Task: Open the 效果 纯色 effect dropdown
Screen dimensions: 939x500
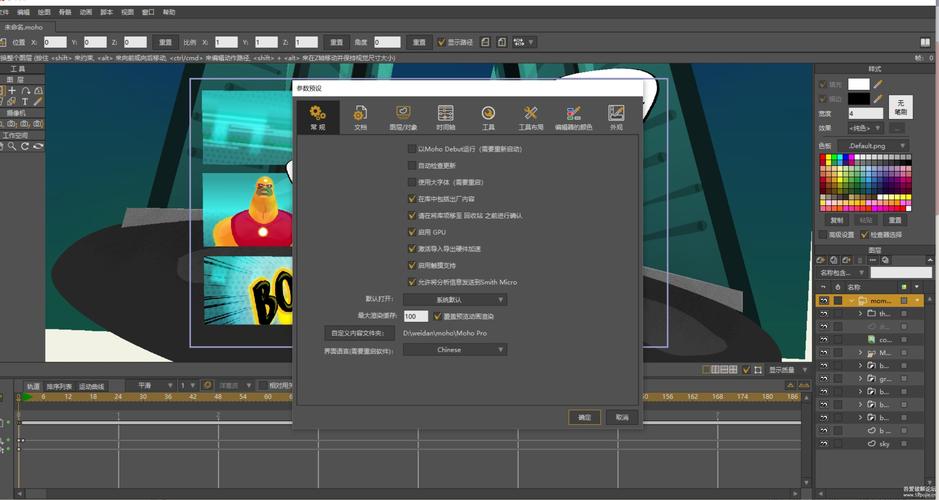Action: [x=865, y=128]
